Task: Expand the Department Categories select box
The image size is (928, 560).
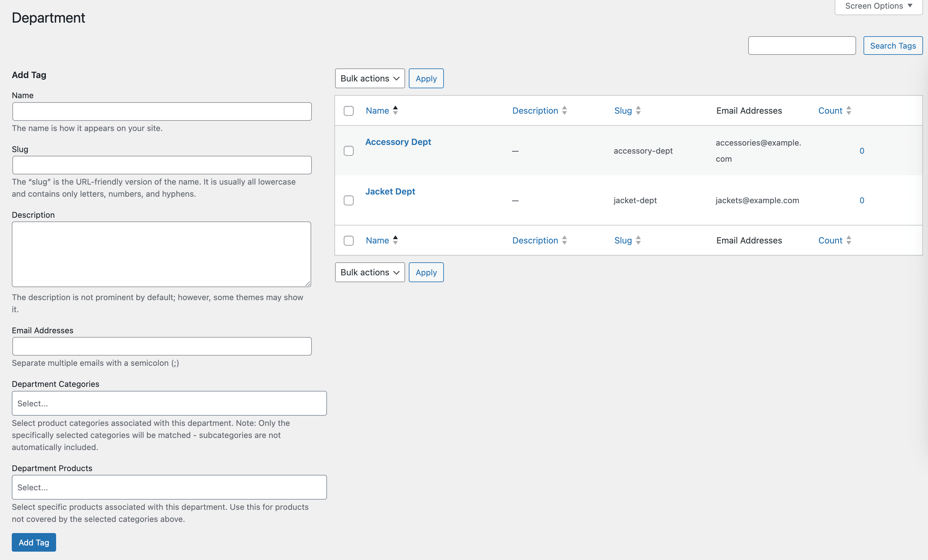Action: pyautogui.click(x=169, y=403)
